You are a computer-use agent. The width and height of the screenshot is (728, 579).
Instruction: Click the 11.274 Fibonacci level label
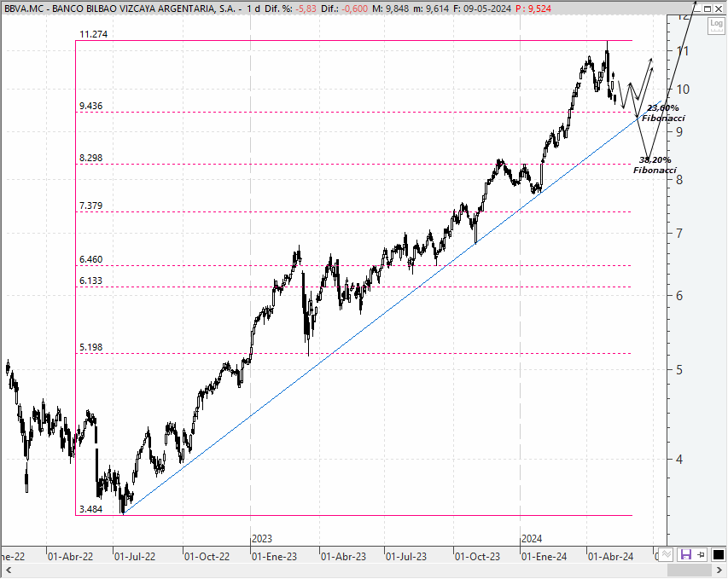[93, 34]
